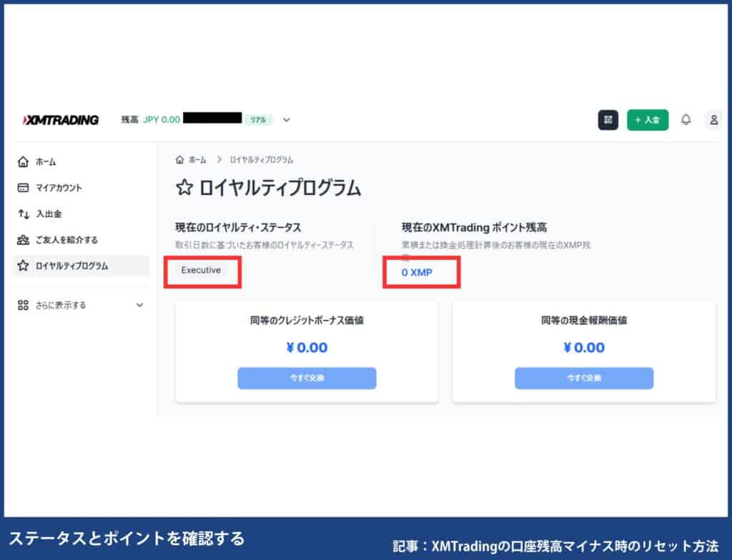Click the リアル account type badge
The width and height of the screenshot is (732, 560).
pos(258,120)
